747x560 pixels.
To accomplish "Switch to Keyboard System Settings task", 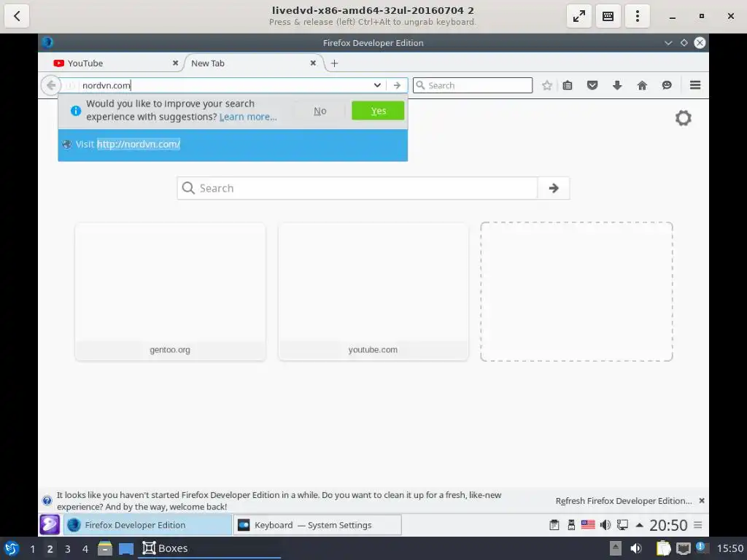I will [x=317, y=525].
